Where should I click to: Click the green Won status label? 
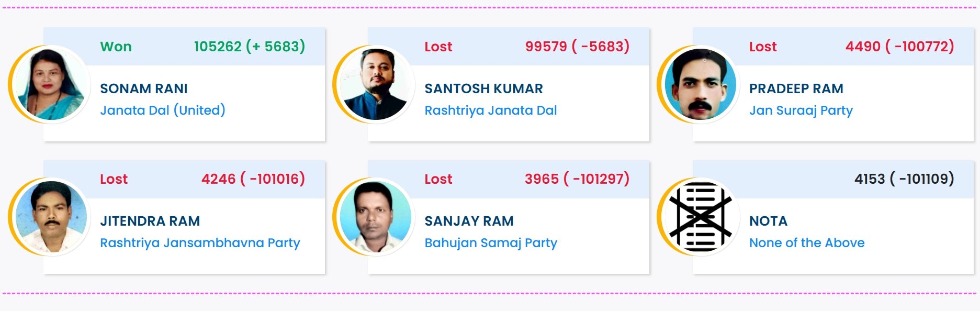(x=116, y=47)
